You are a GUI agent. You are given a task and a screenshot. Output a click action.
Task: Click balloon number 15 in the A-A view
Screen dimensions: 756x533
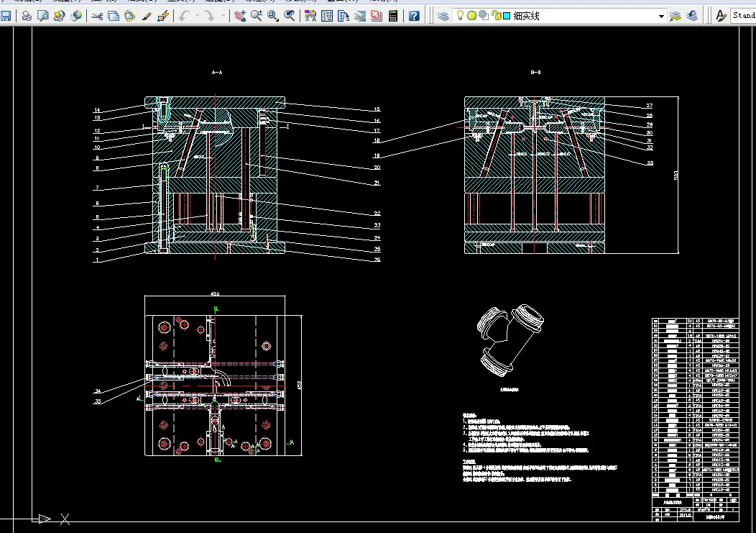(377, 109)
